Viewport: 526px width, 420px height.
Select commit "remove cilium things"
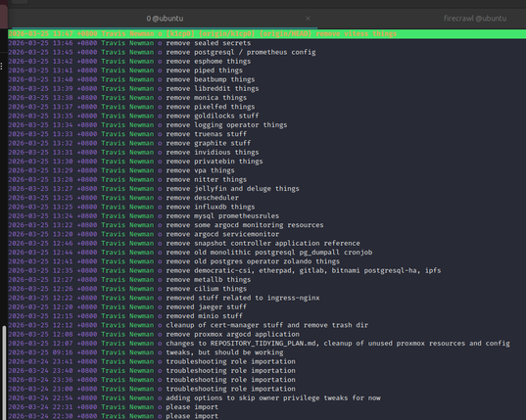(x=267, y=289)
